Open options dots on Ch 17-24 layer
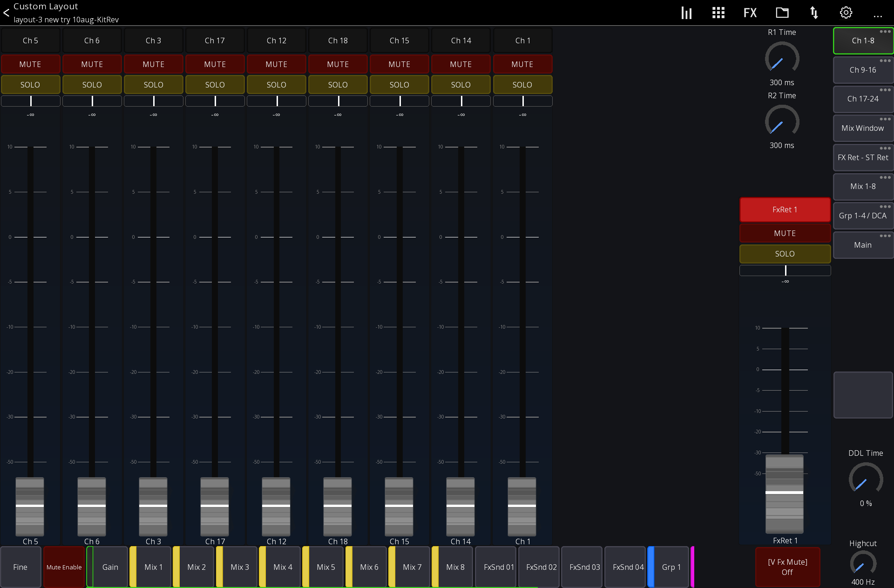 (885, 90)
